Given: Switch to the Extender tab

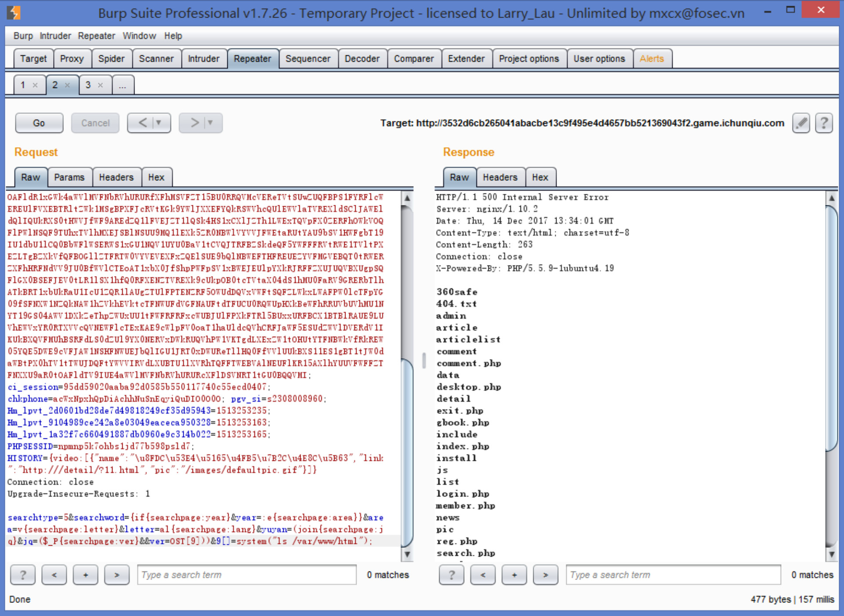Looking at the screenshot, I should [466, 59].
